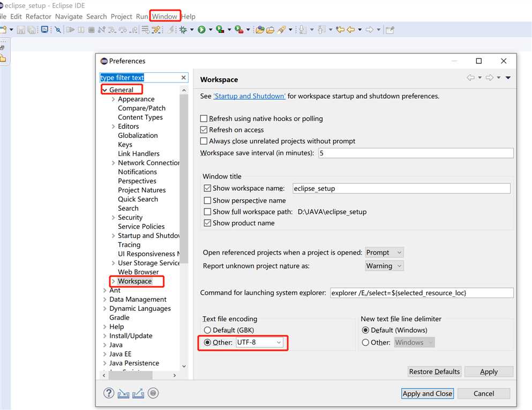Click the Apply and Close button
Screen dimensions: 532x410
click(x=428, y=393)
